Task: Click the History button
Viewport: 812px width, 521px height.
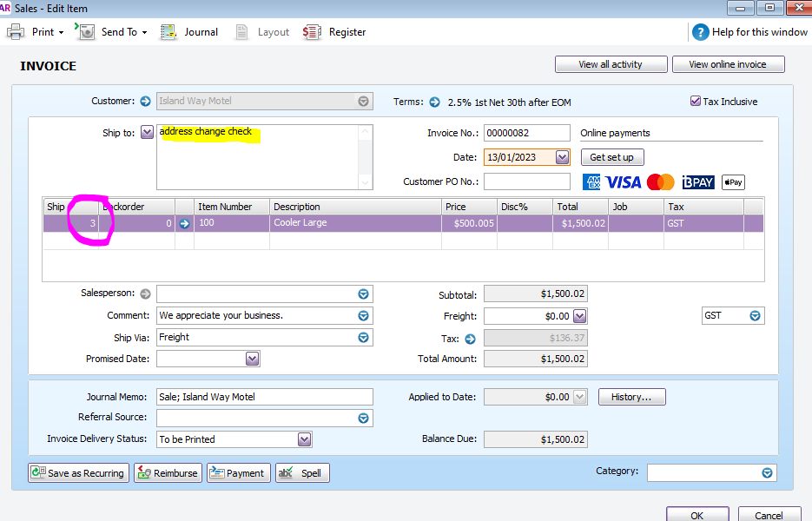Action: pyautogui.click(x=631, y=397)
